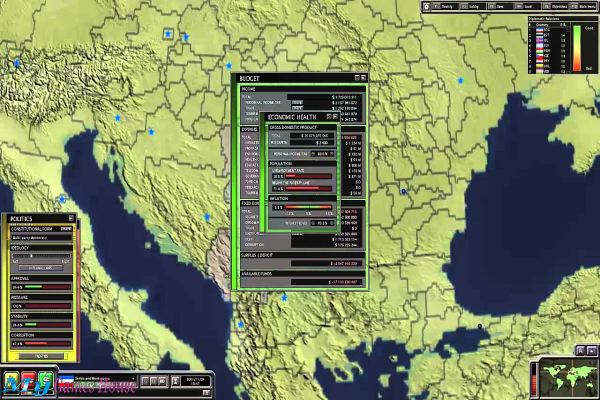
Task: Click the Corruption bar in Politics
Action: (47, 344)
